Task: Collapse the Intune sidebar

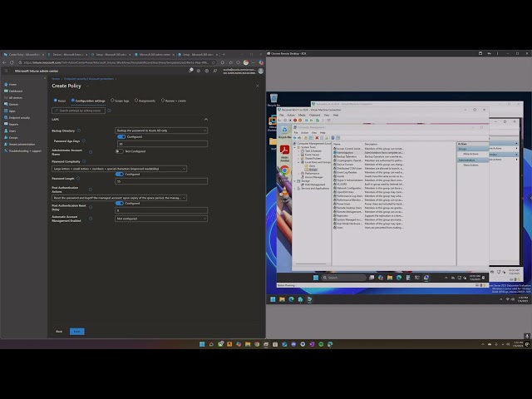Action: pyautogui.click(x=44, y=78)
